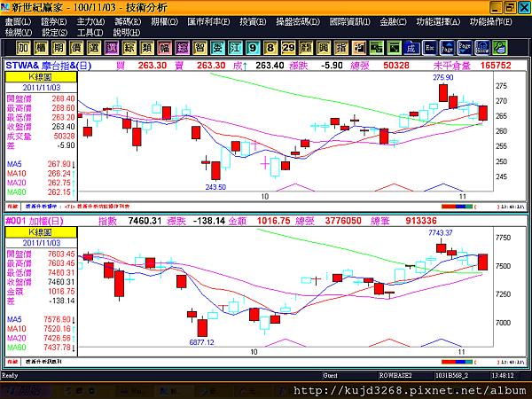Click the Page Down toolbar icon
The image size is (532, 399).
click(465, 48)
